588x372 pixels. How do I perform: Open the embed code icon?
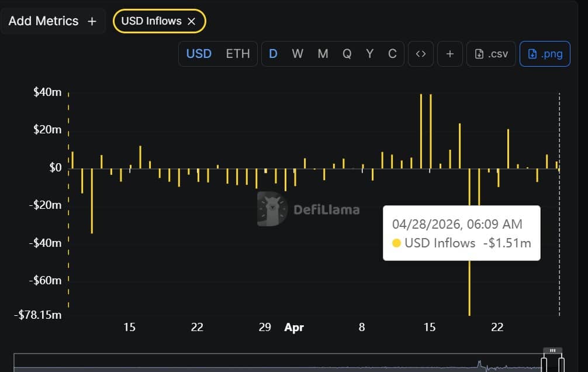point(421,53)
